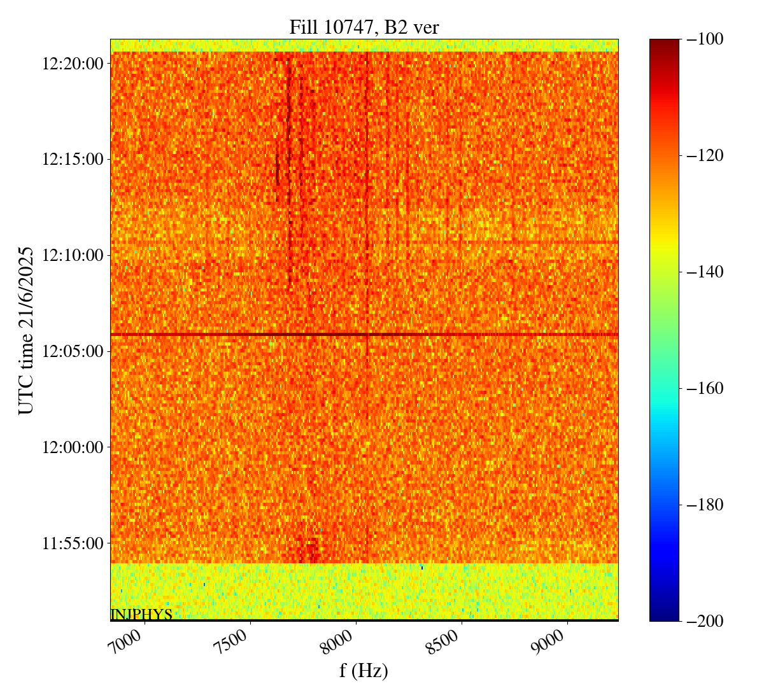Select the 12:15:00 time tick label
This screenshot has height=700, width=764.
[x=73, y=159]
